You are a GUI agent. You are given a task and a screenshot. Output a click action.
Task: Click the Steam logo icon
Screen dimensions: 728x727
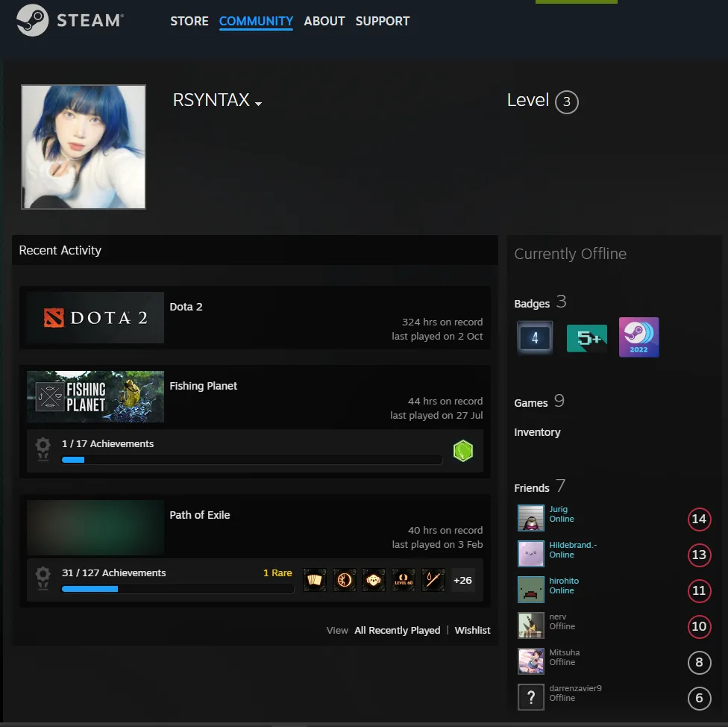(x=32, y=20)
